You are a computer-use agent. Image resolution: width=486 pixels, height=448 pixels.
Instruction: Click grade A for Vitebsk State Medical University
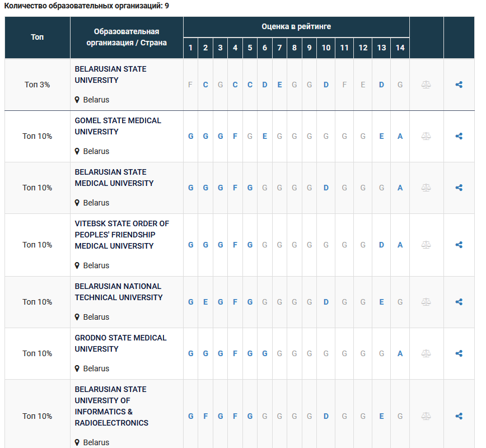[x=400, y=245]
